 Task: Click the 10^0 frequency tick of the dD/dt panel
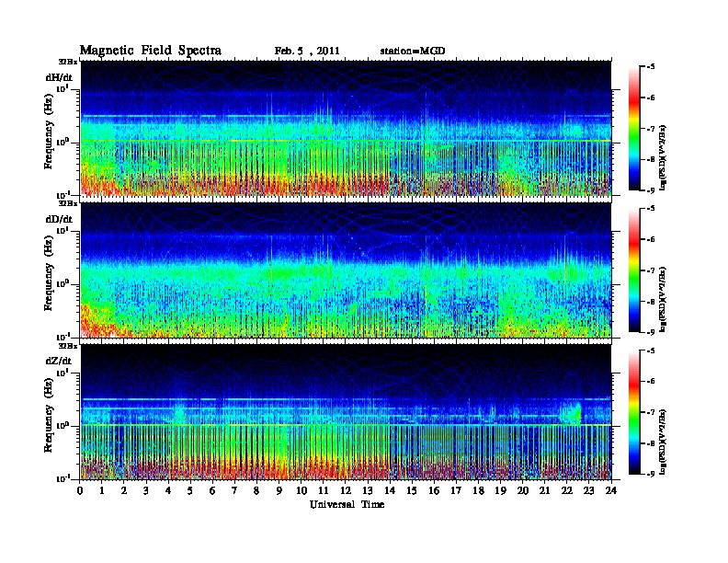coord(63,283)
